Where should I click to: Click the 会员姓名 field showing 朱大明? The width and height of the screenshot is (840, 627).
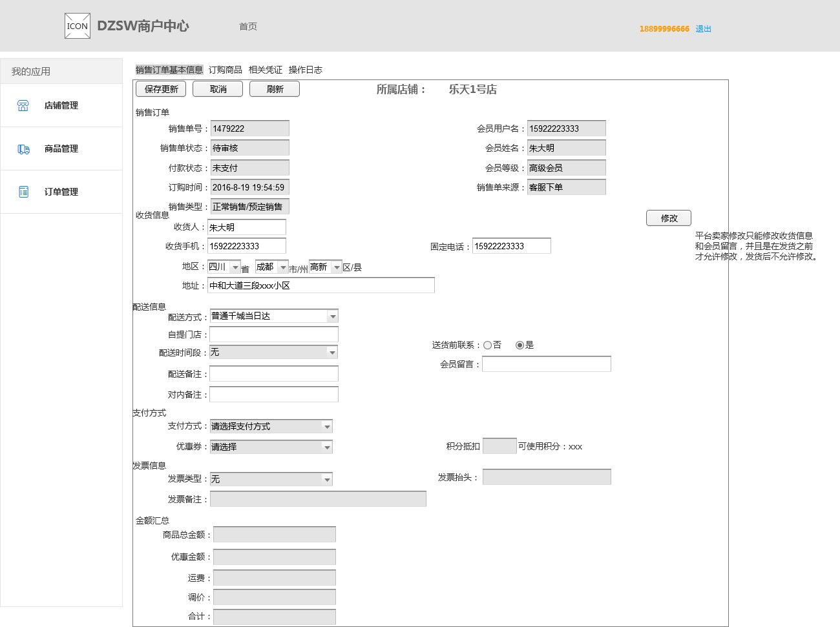pyautogui.click(x=567, y=148)
